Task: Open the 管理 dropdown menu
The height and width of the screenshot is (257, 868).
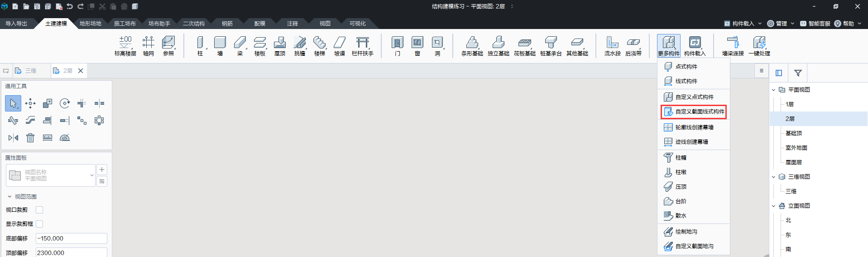Action: [x=781, y=24]
